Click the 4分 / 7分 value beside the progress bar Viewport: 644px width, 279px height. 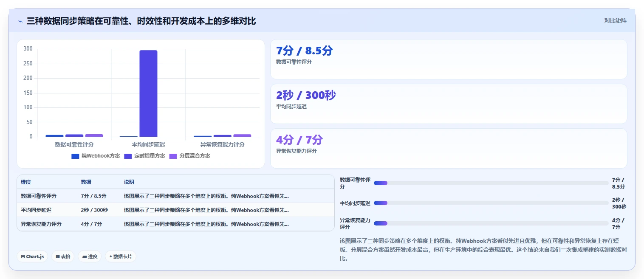pyautogui.click(x=618, y=224)
